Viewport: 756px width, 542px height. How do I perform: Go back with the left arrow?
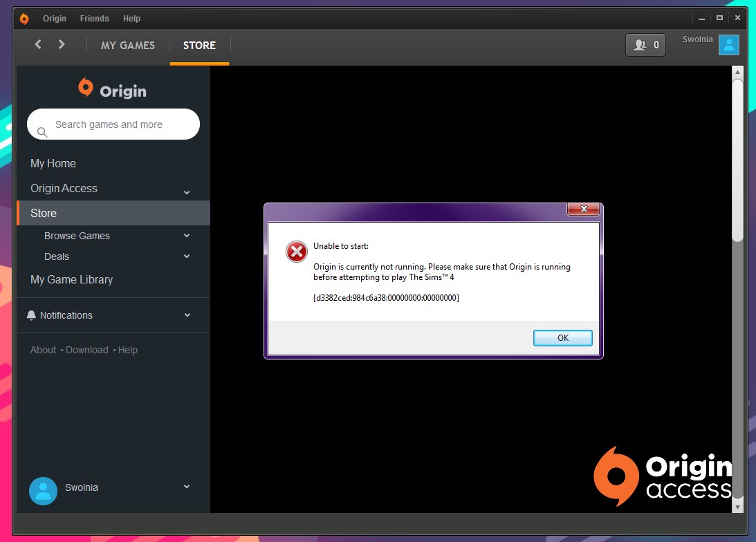coord(38,44)
